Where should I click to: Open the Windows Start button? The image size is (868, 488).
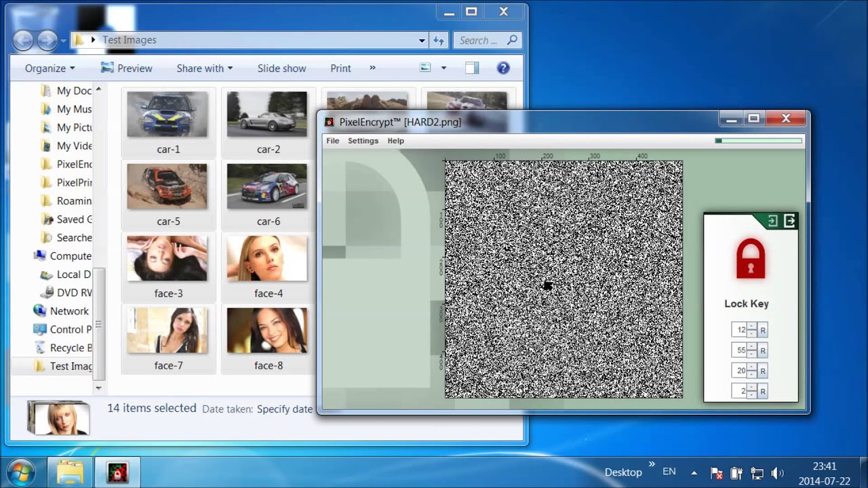[x=20, y=472]
